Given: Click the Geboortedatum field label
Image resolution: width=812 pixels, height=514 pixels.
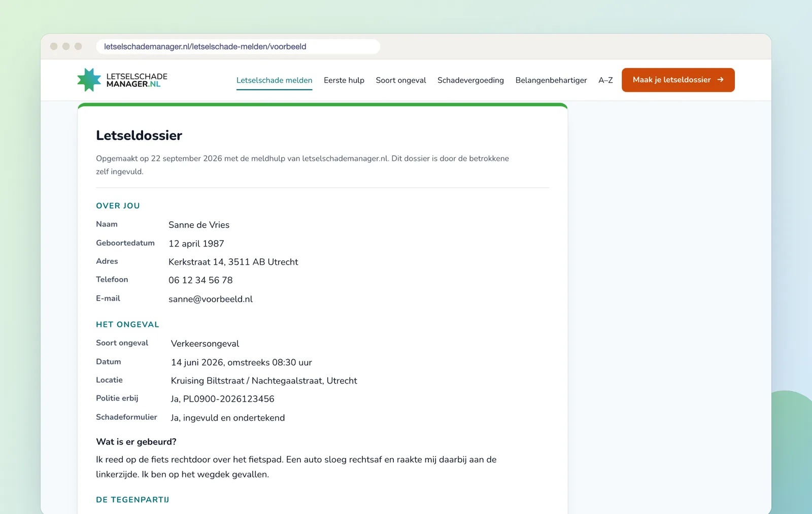Looking at the screenshot, I should click(125, 243).
